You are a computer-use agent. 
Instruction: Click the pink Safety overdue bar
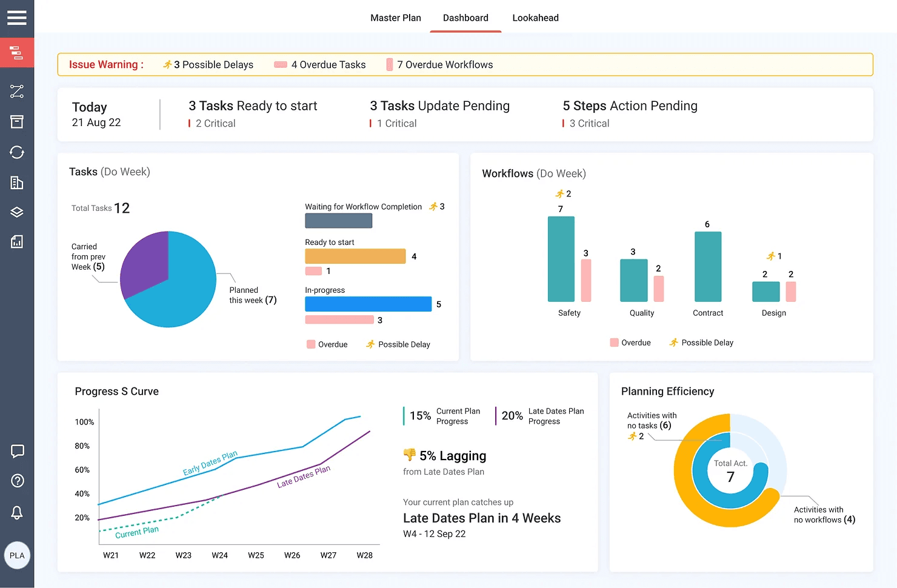pos(586,281)
